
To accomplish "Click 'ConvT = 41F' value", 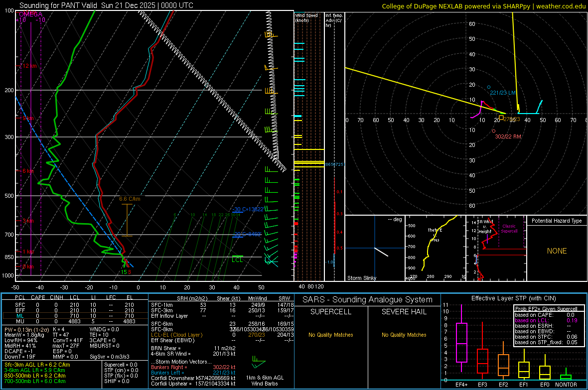I will pos(68,340).
